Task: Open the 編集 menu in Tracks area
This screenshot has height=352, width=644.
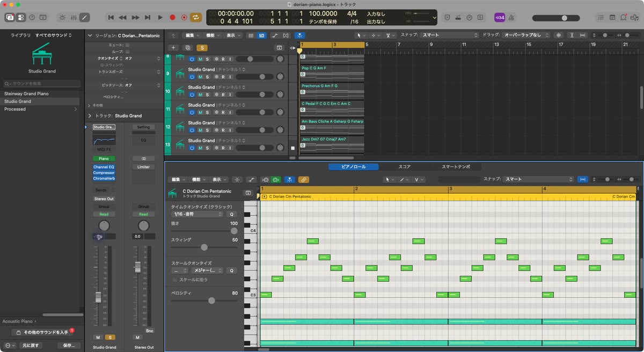Action: point(191,35)
